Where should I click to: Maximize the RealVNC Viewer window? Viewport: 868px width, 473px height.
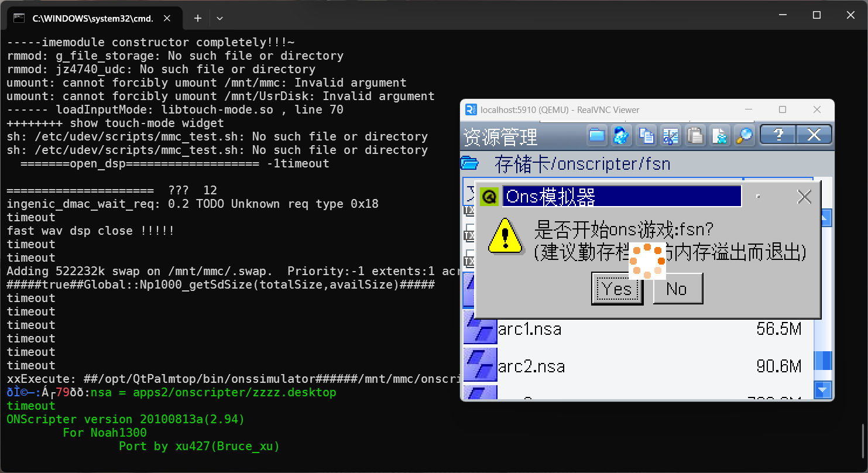783,109
